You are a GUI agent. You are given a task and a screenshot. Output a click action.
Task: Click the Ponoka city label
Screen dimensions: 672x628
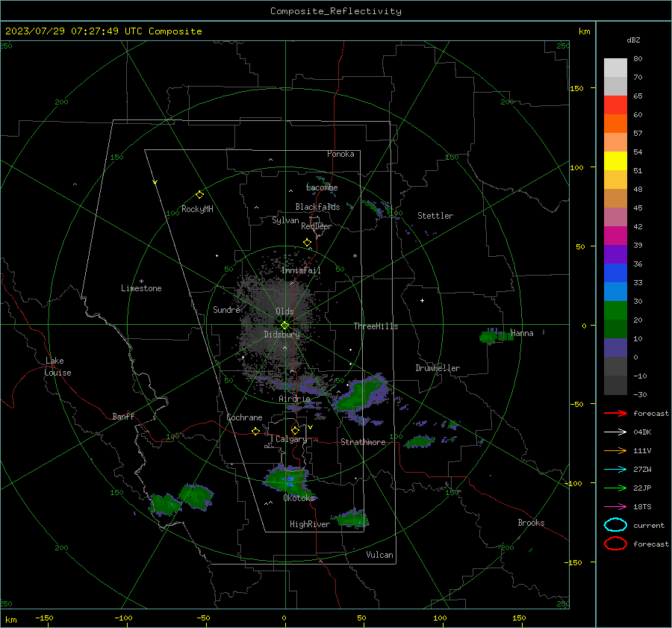click(340, 154)
